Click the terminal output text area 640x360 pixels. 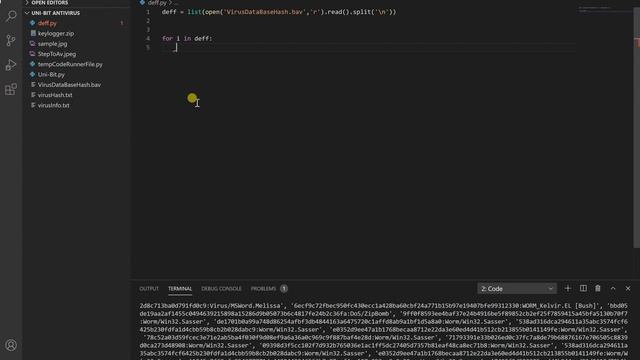pyautogui.click(x=384, y=330)
